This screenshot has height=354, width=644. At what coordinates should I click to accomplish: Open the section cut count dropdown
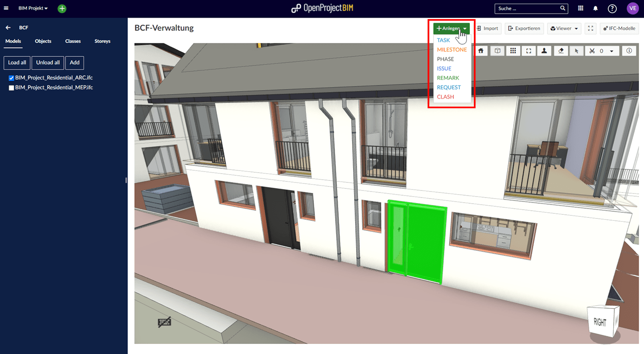(611, 50)
